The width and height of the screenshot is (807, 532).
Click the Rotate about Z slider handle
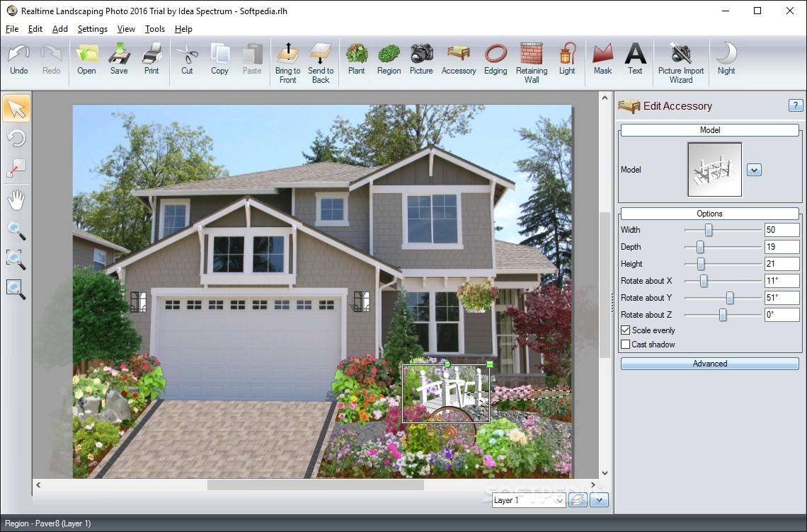pyautogui.click(x=723, y=315)
